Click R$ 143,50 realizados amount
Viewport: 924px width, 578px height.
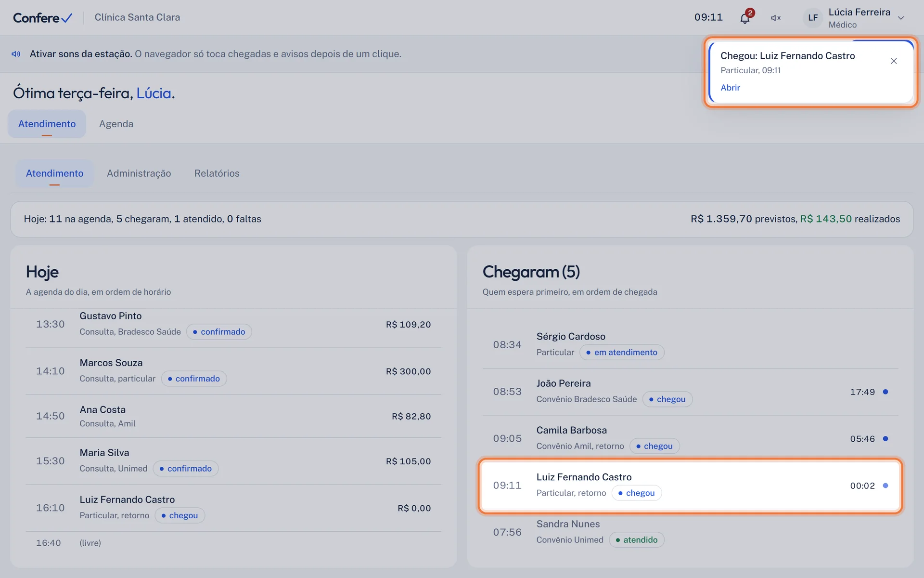pos(826,219)
